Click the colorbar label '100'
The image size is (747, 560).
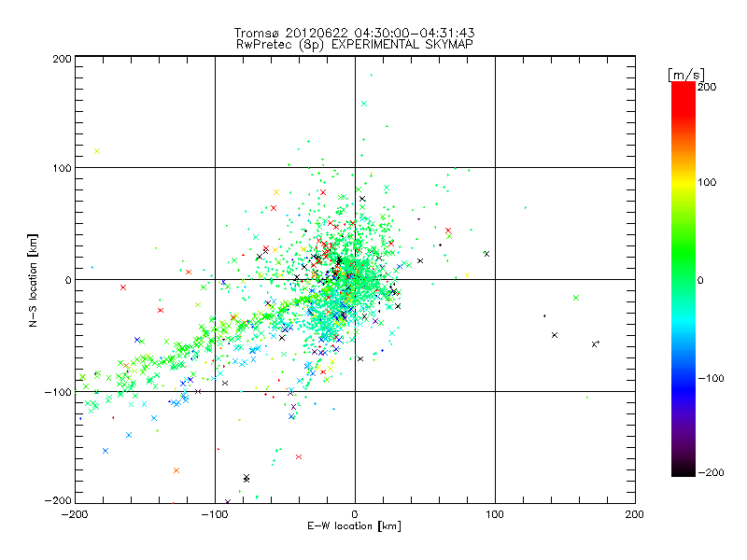pyautogui.click(x=707, y=182)
